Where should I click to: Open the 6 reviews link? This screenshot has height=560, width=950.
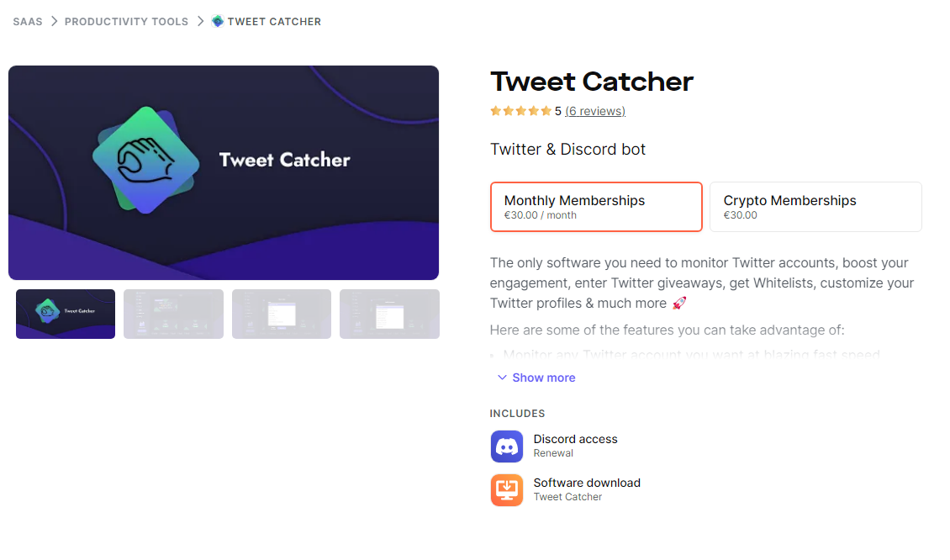pos(595,110)
